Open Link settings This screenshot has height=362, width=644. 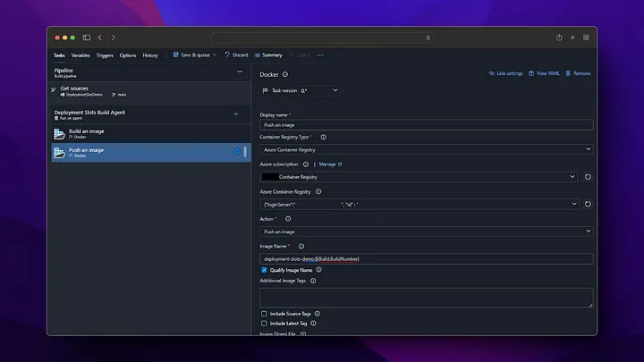[x=505, y=73]
